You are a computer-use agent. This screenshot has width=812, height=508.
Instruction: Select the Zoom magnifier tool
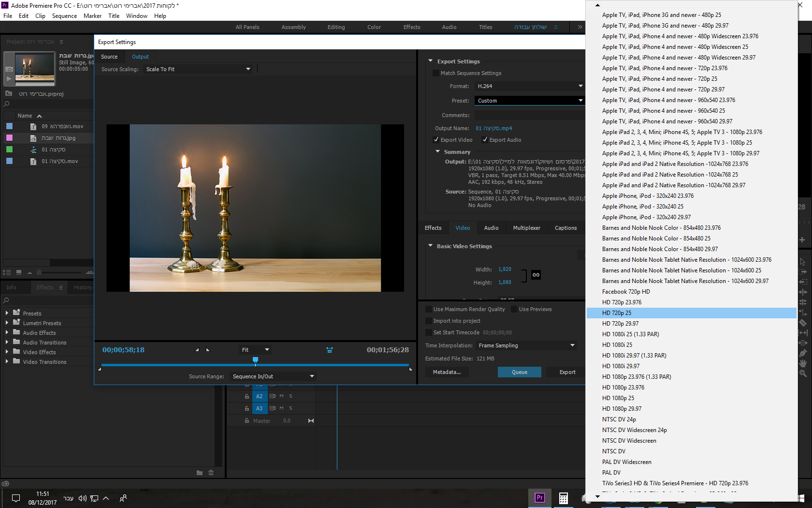click(x=803, y=373)
